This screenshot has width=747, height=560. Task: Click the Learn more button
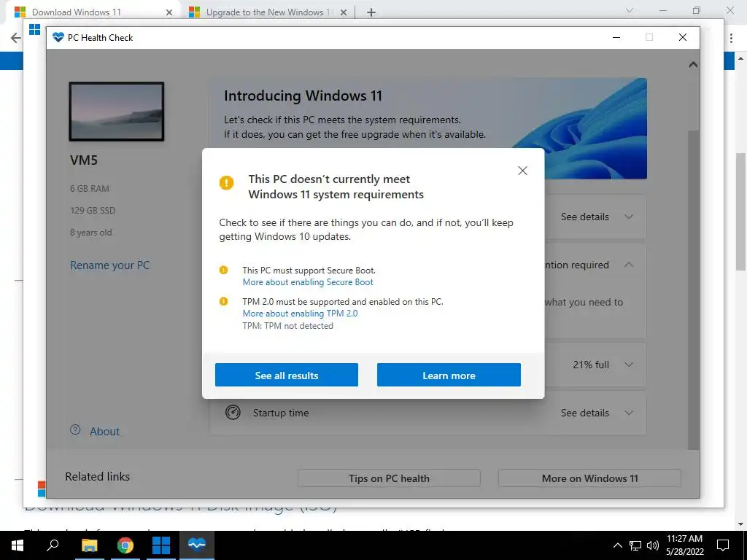pos(449,376)
